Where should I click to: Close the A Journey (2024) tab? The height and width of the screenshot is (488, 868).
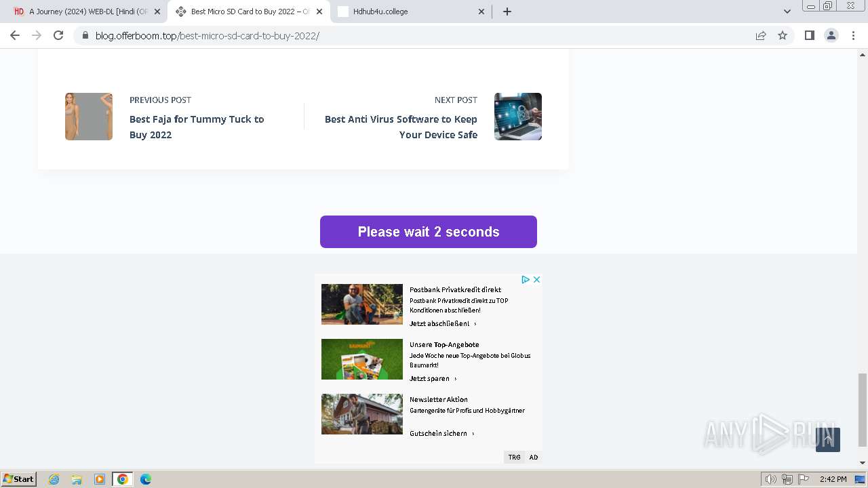click(x=157, y=12)
